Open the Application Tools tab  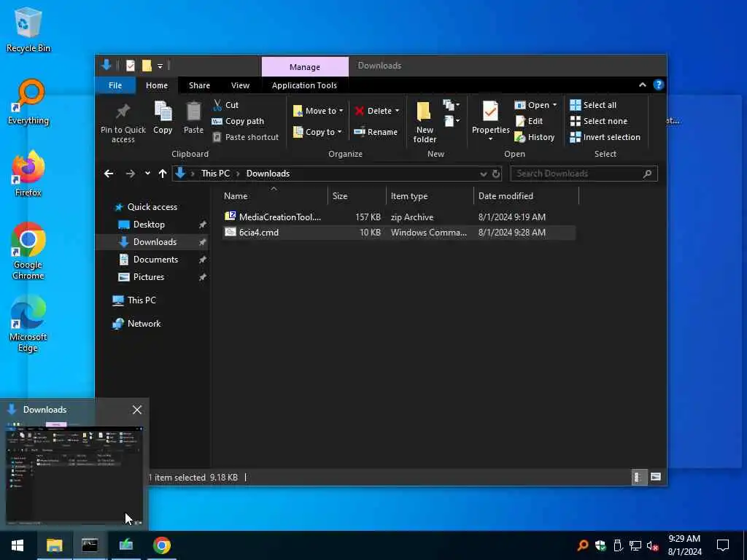pyautogui.click(x=304, y=85)
